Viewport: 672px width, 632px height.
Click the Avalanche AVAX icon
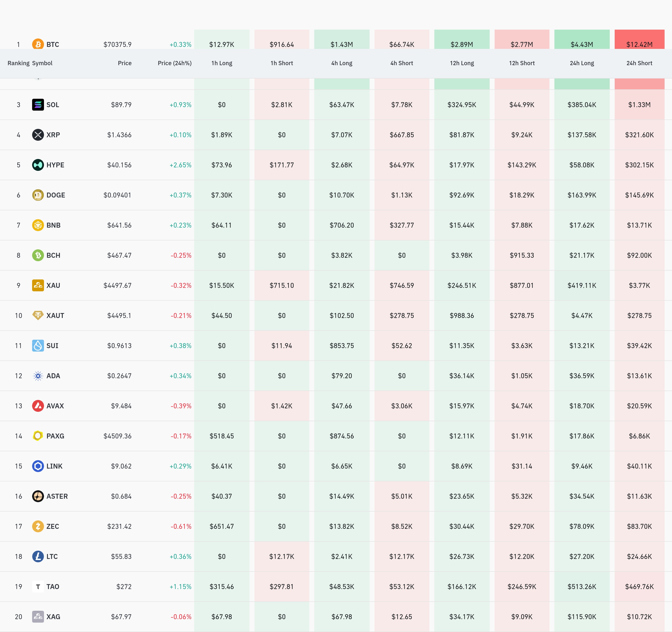point(38,406)
